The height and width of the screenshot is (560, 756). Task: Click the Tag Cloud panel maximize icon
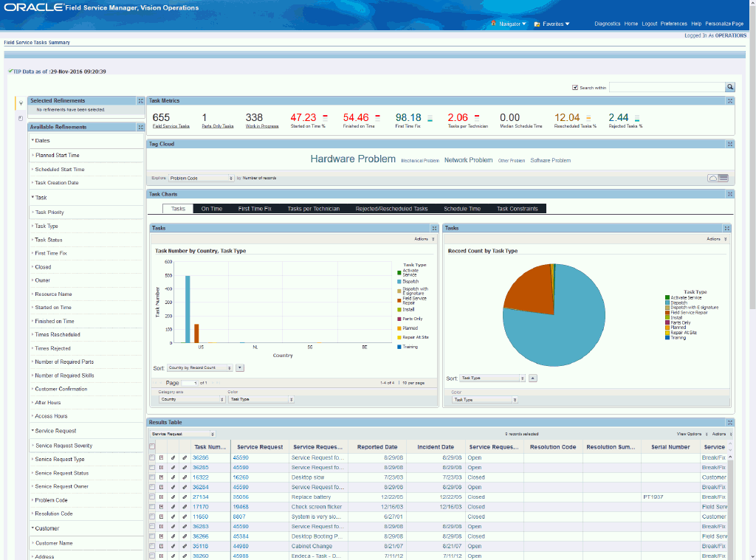click(730, 144)
